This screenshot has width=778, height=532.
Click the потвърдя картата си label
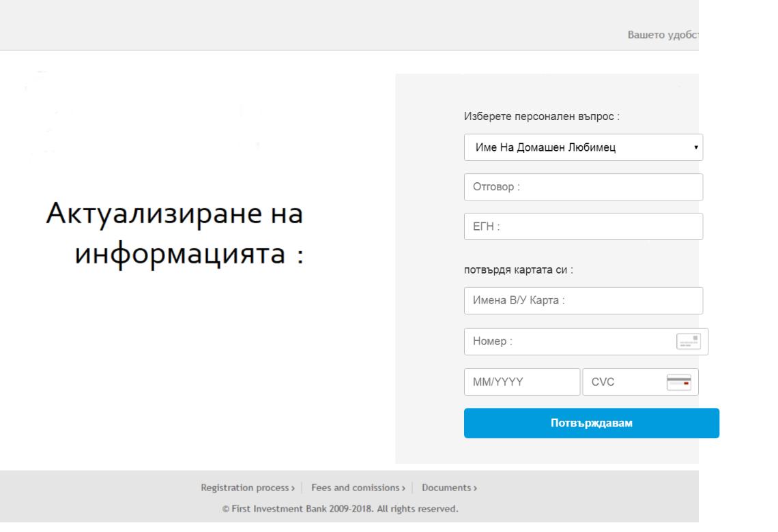(x=518, y=269)
